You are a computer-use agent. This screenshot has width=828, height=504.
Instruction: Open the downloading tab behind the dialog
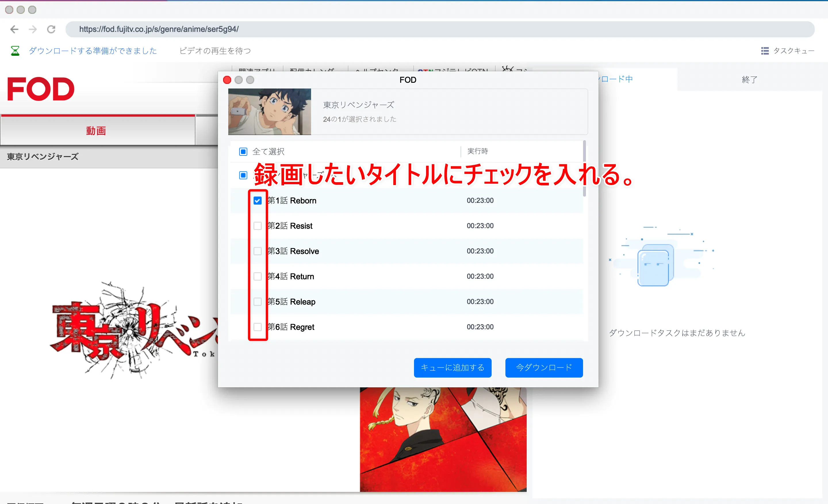pyautogui.click(x=617, y=79)
